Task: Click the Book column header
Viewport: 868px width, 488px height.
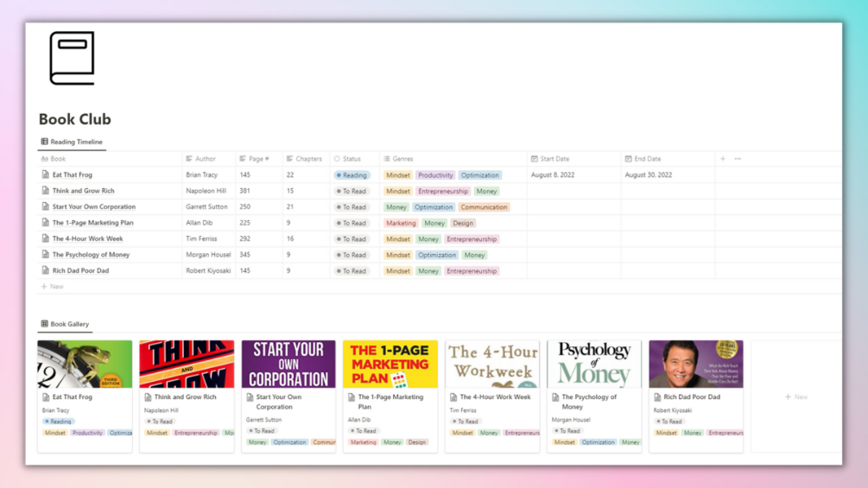Action: pos(54,159)
